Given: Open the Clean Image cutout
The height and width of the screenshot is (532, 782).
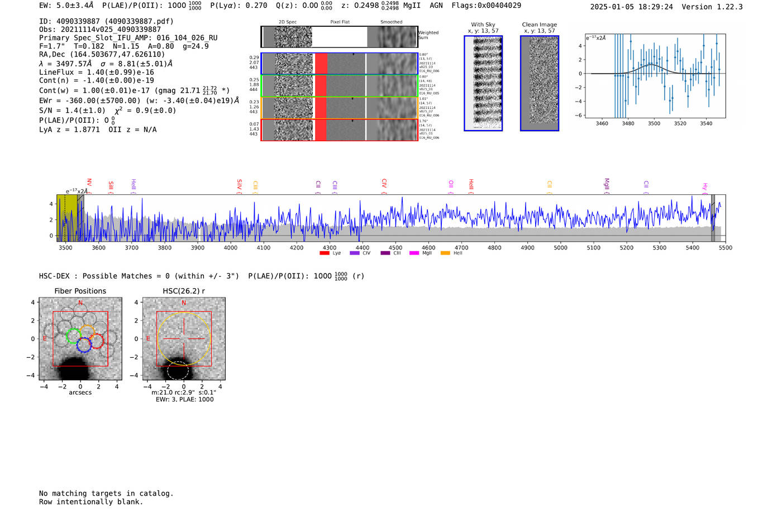Looking at the screenshot, I should (540, 83).
